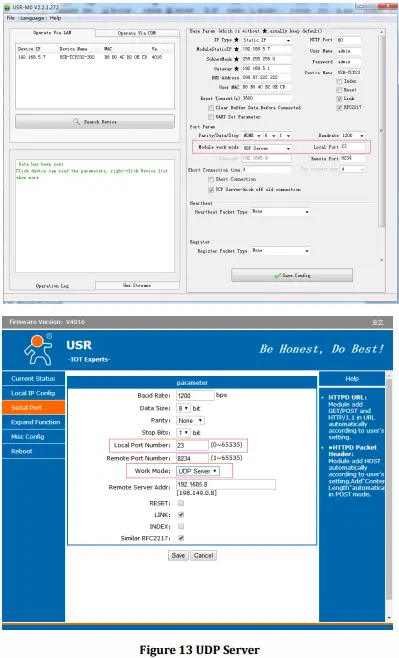The width and height of the screenshot is (399, 658).
Task: Uncheck the Similar RFC2217 checkbox
Action: click(x=181, y=538)
